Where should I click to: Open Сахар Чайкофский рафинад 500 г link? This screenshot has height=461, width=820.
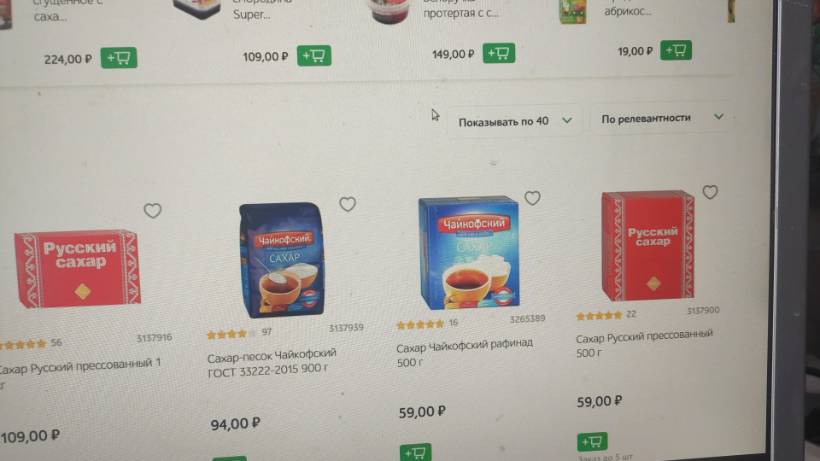pos(464,352)
